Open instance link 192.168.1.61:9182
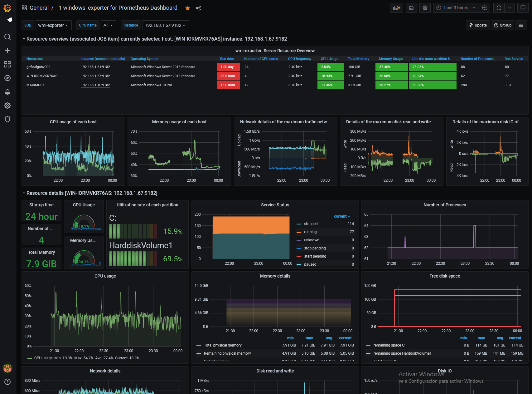The width and height of the screenshot is (532, 394). pos(95,67)
